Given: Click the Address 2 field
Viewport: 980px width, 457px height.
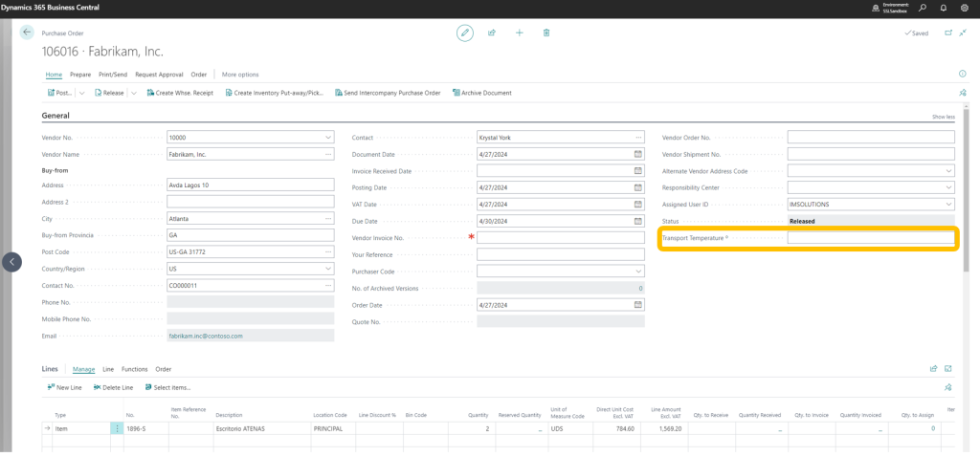Looking at the screenshot, I should click(251, 202).
